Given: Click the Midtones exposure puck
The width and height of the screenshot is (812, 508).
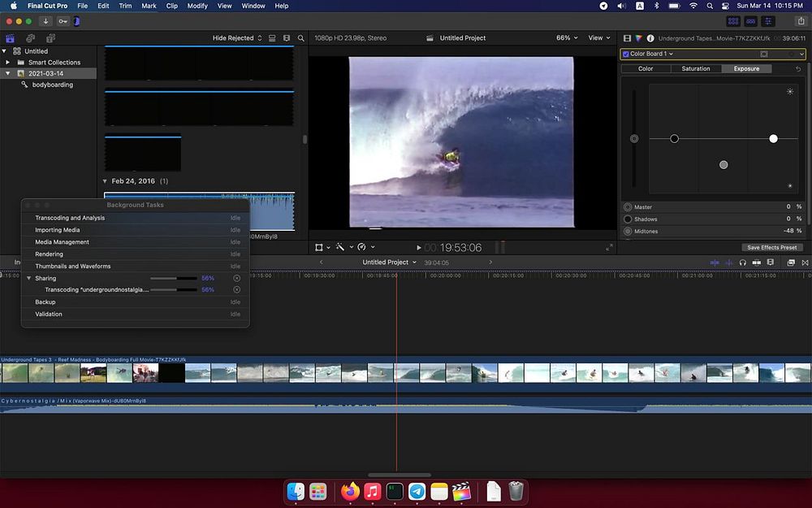Looking at the screenshot, I should (x=723, y=165).
